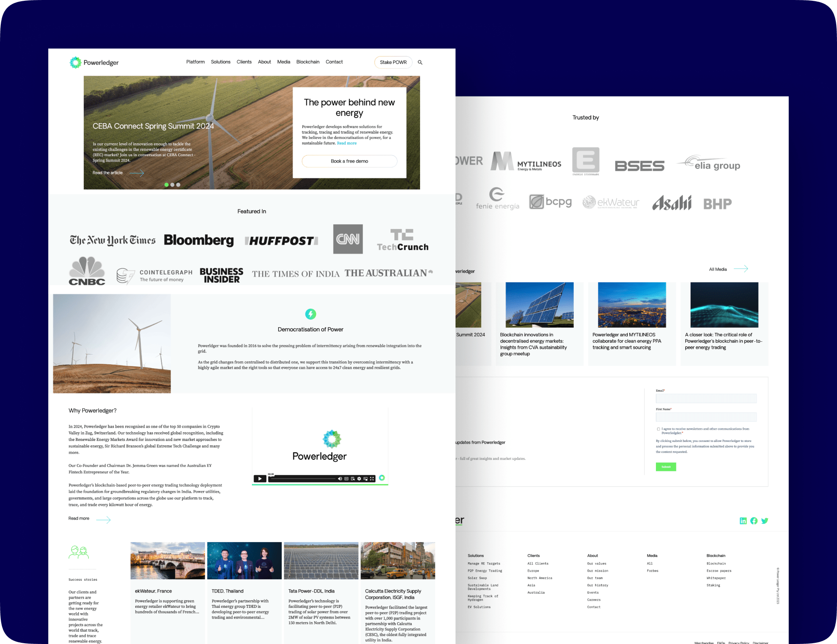
Task: Click Read the article link
Action: coord(107,173)
